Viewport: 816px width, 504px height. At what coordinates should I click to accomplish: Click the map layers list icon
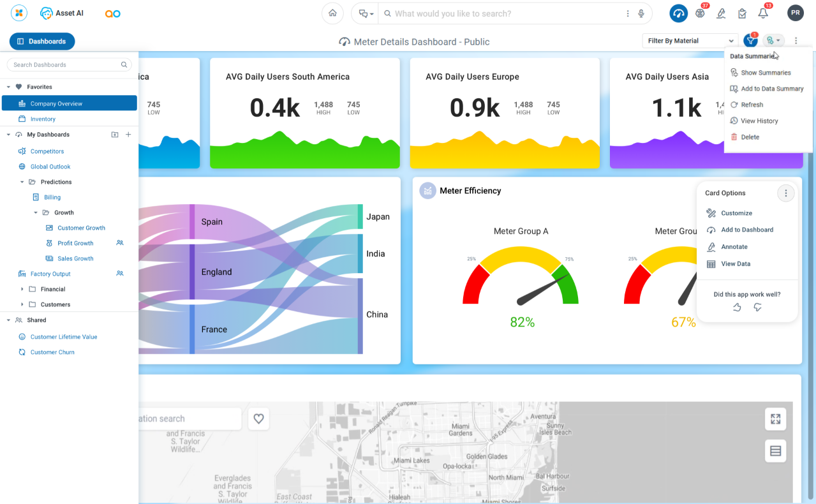(775, 451)
